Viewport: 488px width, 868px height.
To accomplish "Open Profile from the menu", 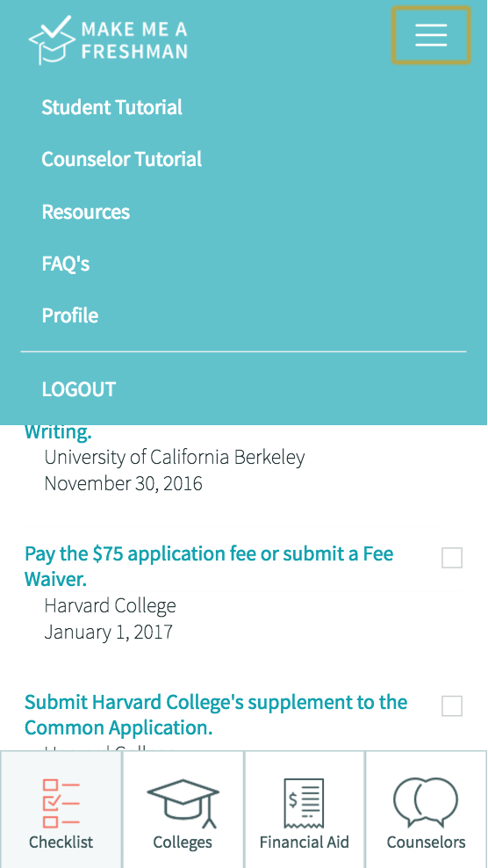I will (69, 315).
